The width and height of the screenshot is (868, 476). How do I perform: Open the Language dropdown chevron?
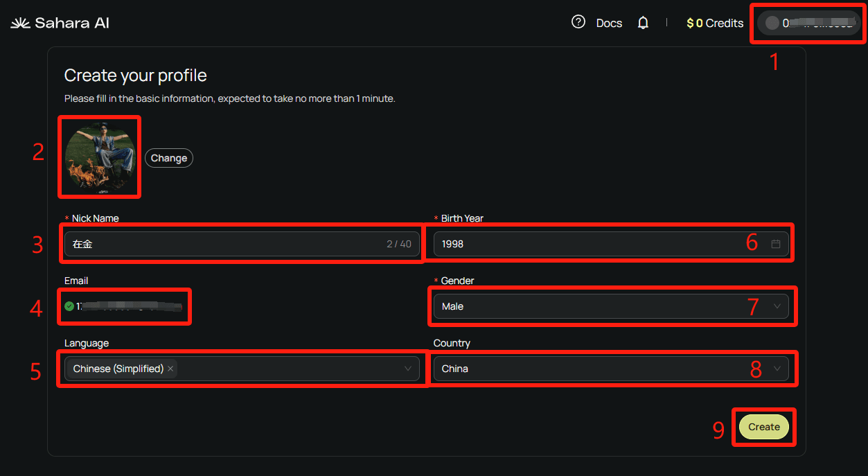[x=408, y=369]
